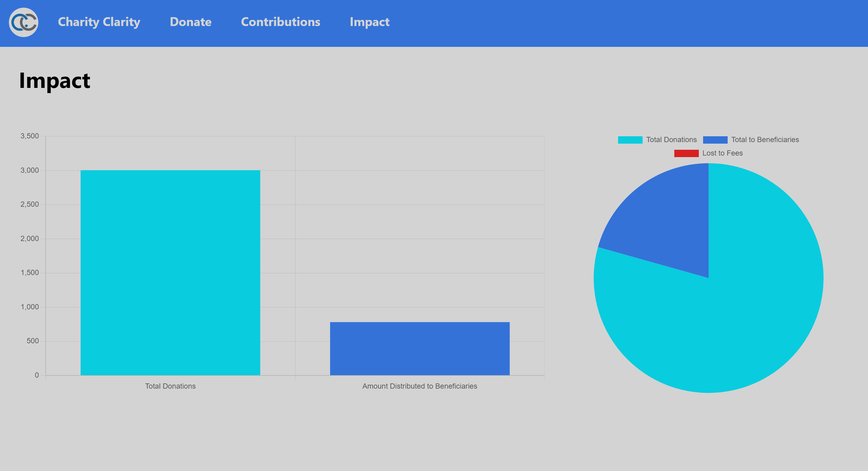868x471 pixels.
Task: Select the Impact navigation link
Action: tap(369, 22)
